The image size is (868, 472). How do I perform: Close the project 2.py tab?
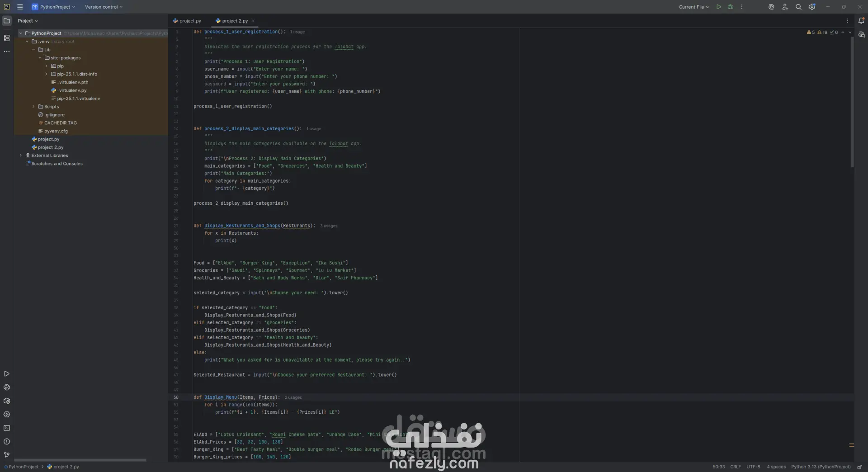click(253, 21)
